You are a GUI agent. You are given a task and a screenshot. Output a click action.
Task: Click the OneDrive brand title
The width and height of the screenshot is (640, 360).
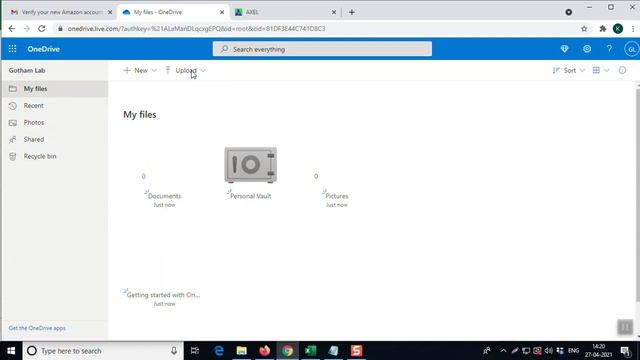[x=43, y=49]
